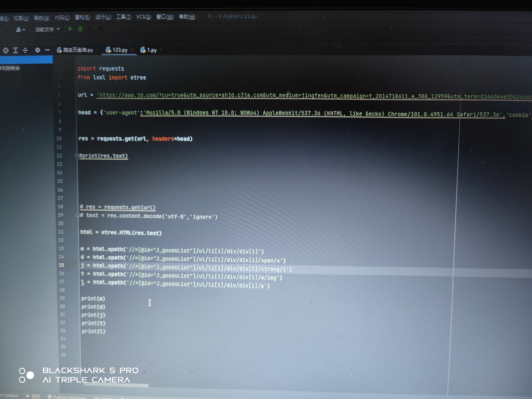
Task: Start debugging with the green bug icon
Action: [81, 29]
